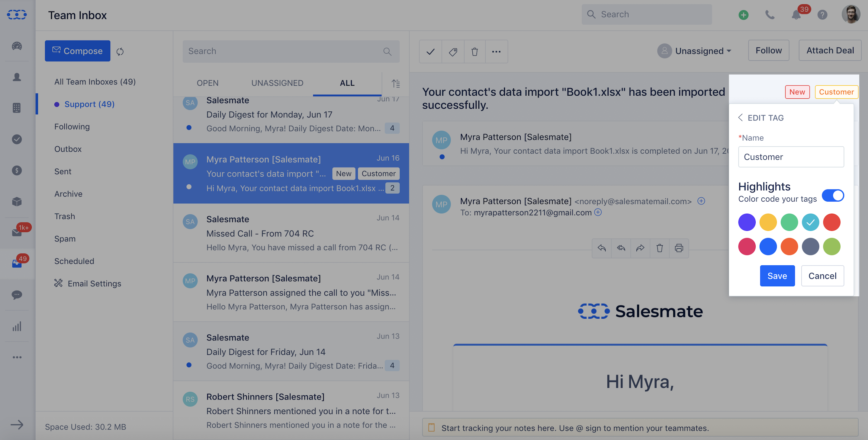This screenshot has width=868, height=440.
Task: Mark the conversation as done with the checkmark
Action: point(430,52)
